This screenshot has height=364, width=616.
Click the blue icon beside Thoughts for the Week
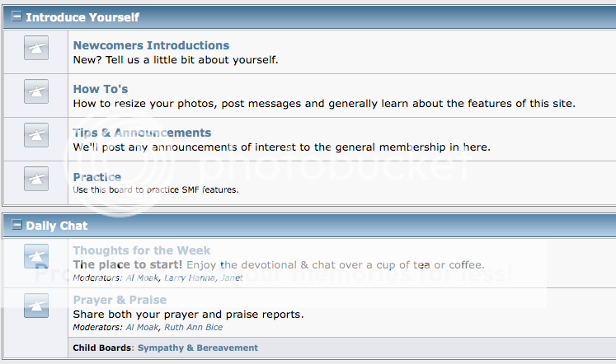(x=36, y=256)
